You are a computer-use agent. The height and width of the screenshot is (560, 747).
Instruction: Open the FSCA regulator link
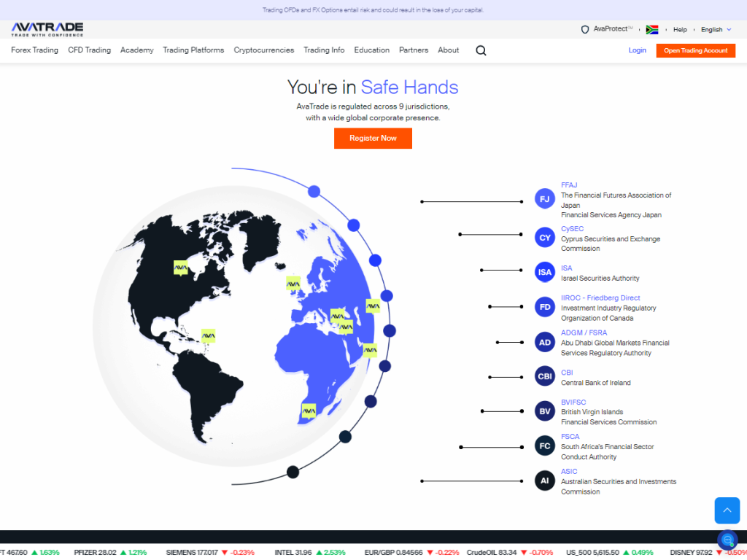coord(570,437)
